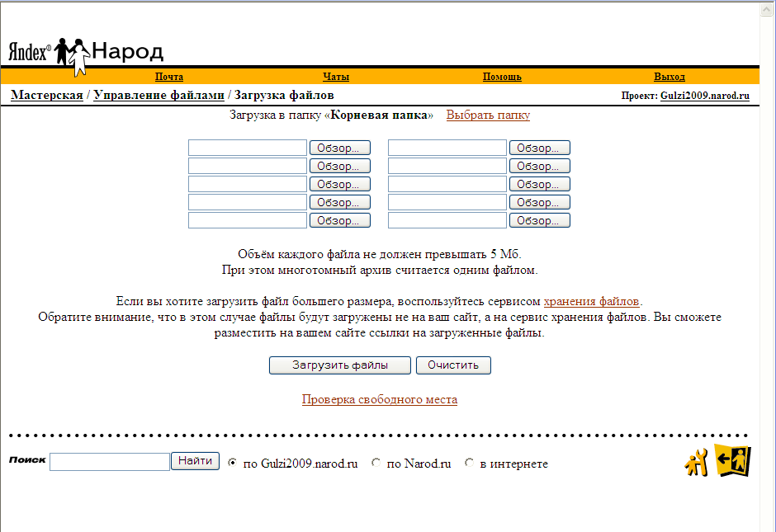Focus the Поиск search text field

pos(110,462)
